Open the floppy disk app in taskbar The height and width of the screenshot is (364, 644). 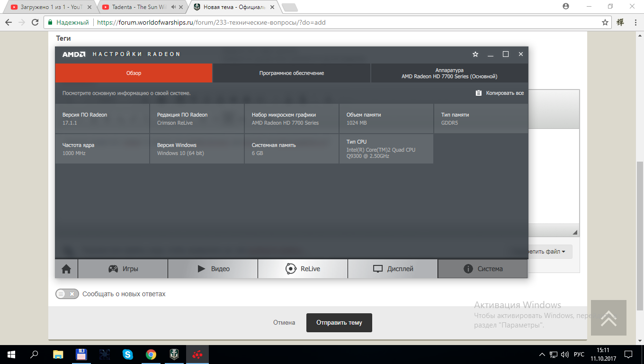[81, 354]
